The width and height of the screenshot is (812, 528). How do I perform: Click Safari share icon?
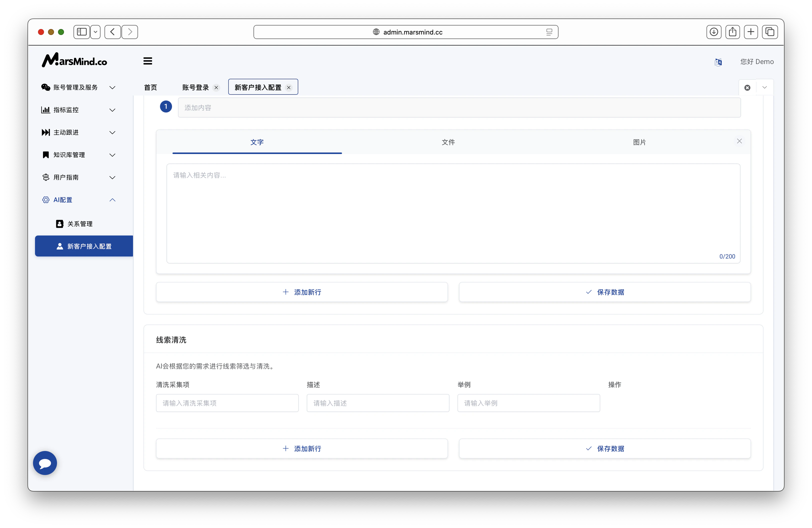tap(732, 32)
